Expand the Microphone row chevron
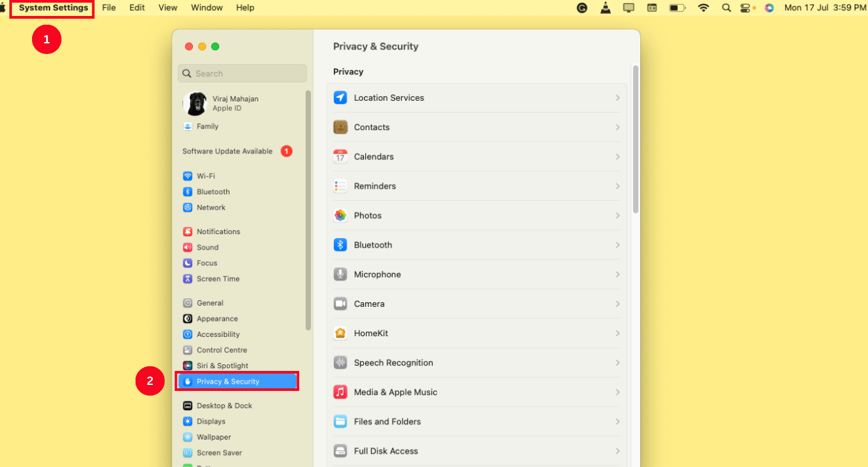 pyautogui.click(x=618, y=274)
